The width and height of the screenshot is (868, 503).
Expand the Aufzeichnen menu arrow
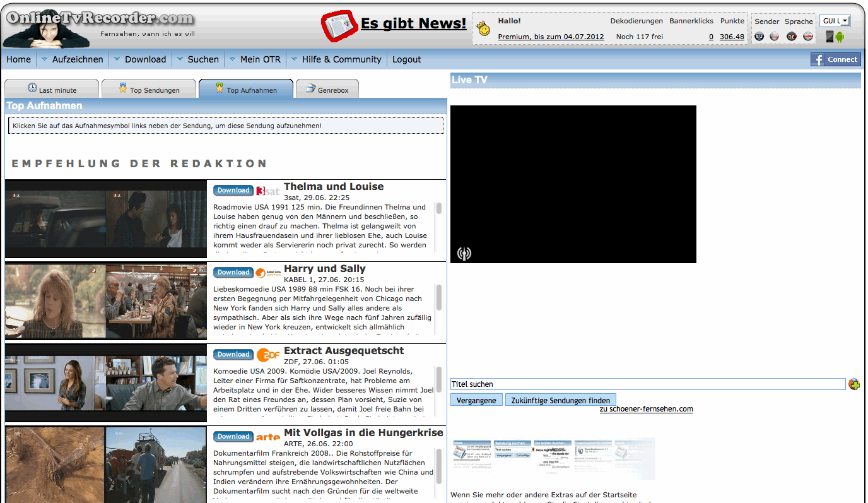point(44,59)
